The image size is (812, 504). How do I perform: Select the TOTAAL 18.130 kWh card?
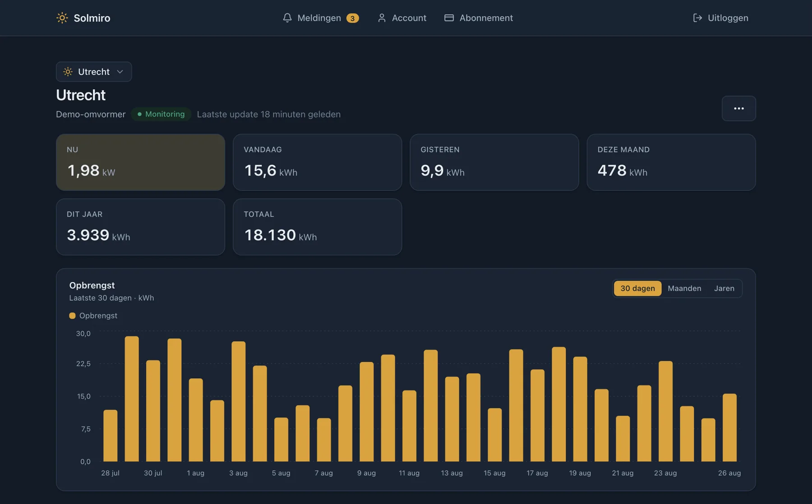317,227
